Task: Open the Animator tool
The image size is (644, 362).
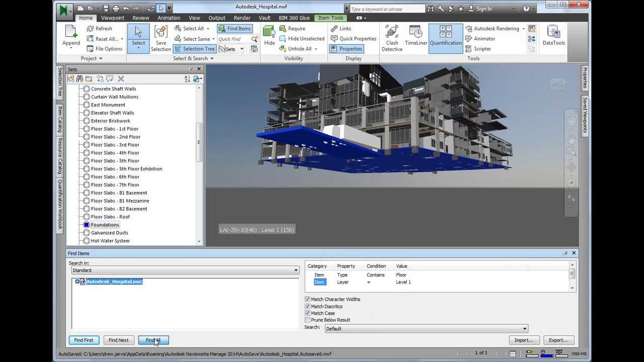Action: pyautogui.click(x=480, y=39)
